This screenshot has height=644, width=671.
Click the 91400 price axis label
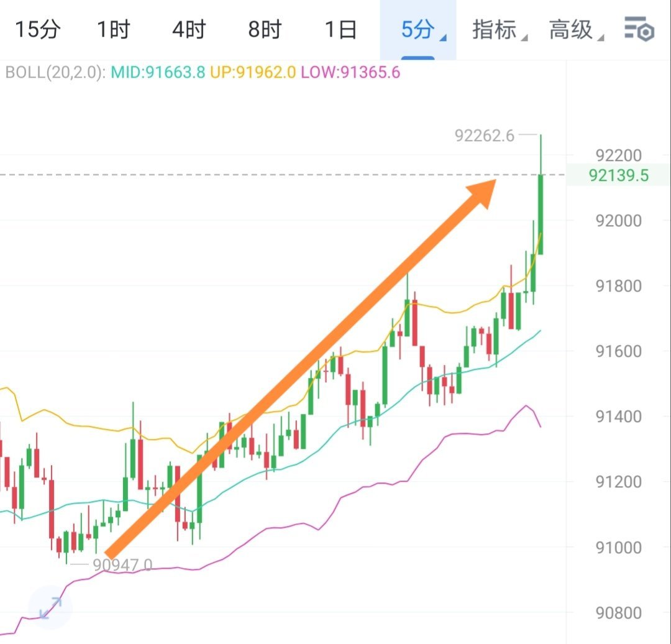(618, 416)
